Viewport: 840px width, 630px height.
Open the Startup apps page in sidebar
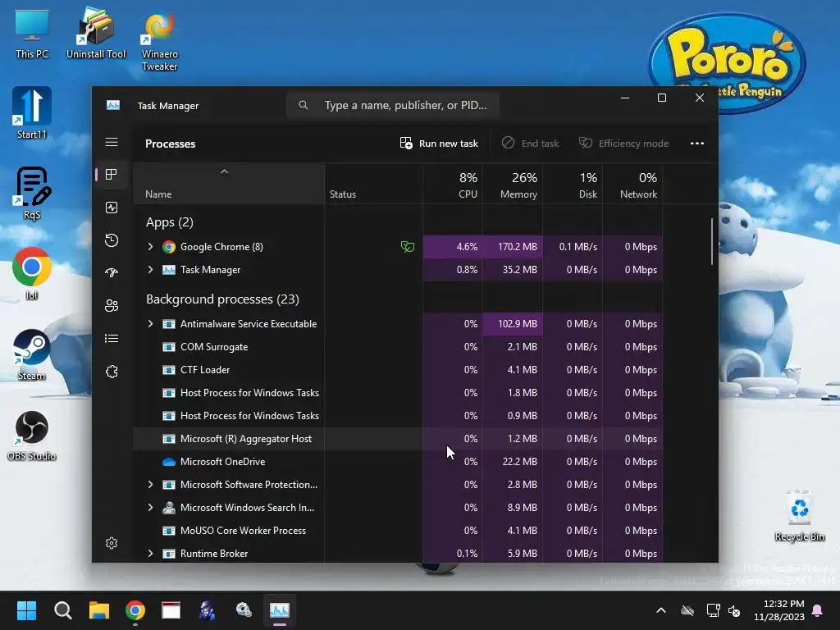[x=112, y=272]
